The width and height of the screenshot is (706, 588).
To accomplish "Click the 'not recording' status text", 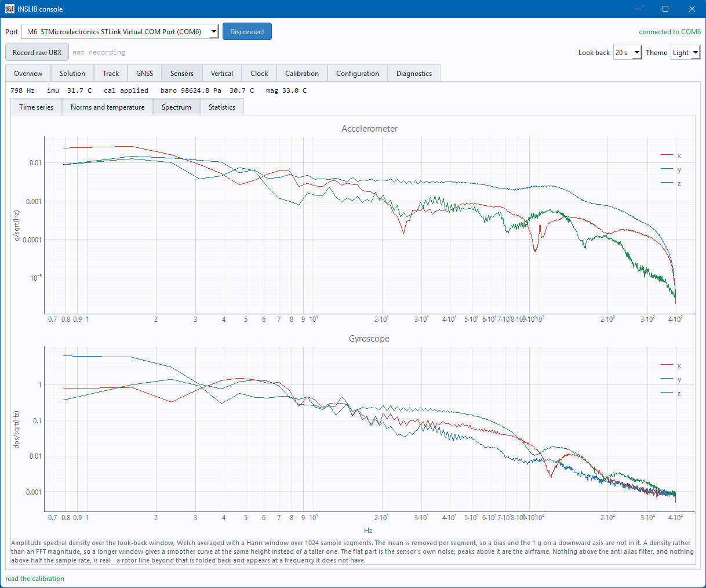I will click(x=99, y=52).
